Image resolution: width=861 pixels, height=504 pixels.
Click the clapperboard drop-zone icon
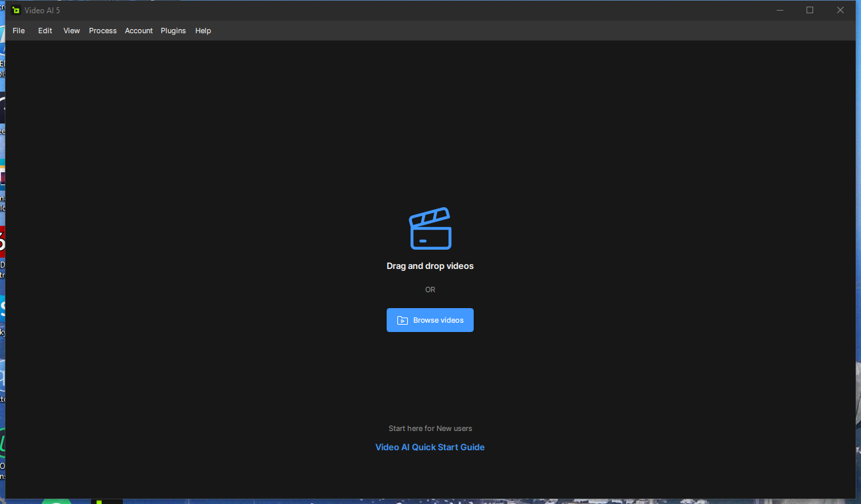tap(430, 228)
